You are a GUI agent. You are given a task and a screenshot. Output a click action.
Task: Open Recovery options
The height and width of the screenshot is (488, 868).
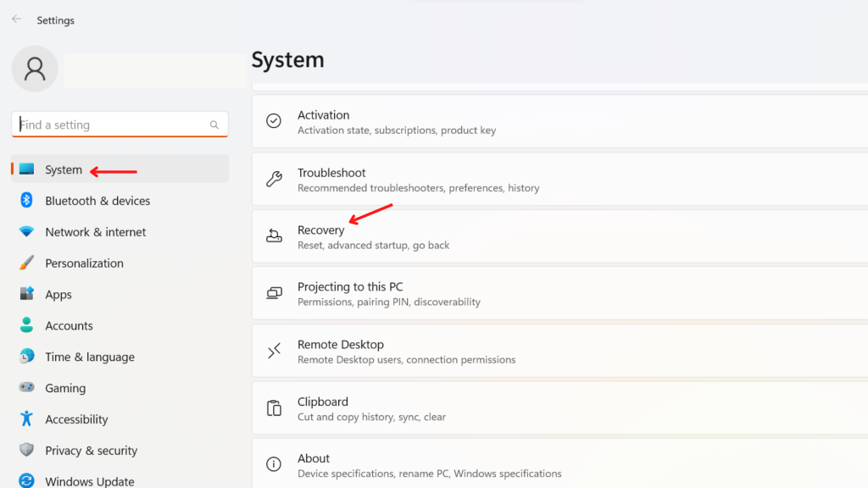coord(559,236)
